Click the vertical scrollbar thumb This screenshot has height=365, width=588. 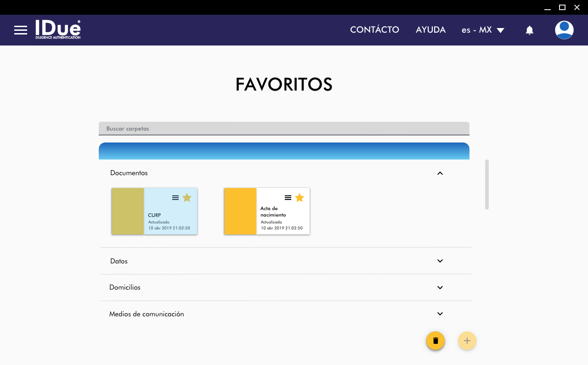(486, 184)
